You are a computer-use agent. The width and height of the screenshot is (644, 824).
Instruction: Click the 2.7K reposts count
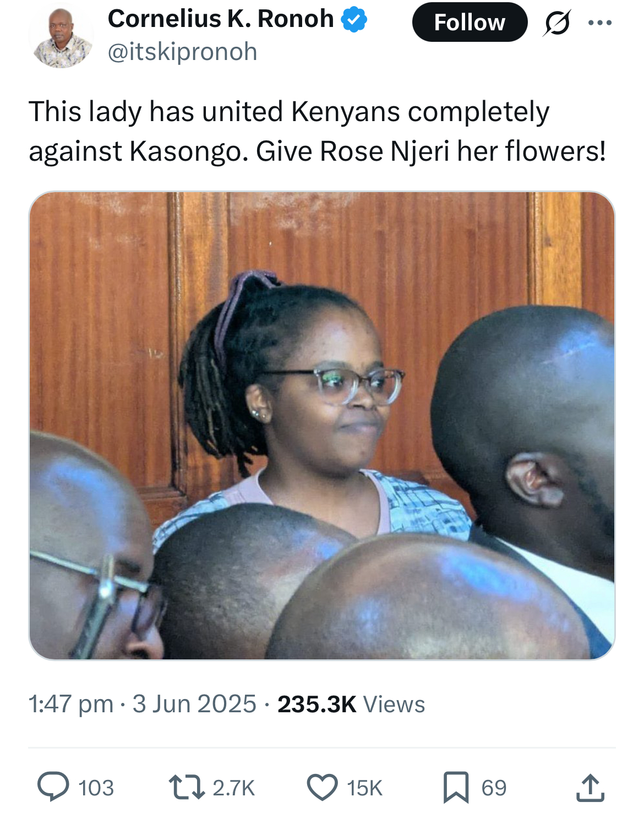234,788
